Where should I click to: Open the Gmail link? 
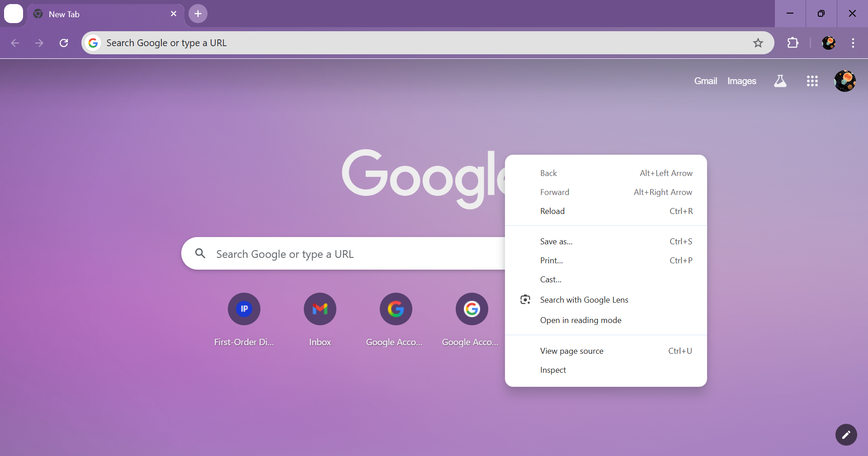tap(705, 81)
